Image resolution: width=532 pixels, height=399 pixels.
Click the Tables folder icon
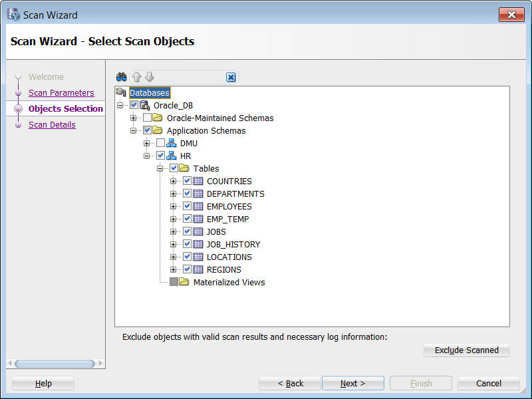[x=184, y=168]
